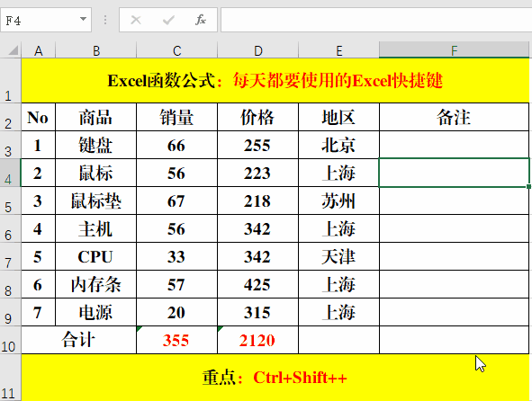Select row 6 header
This screenshot has height=401, width=532.
click(10, 228)
